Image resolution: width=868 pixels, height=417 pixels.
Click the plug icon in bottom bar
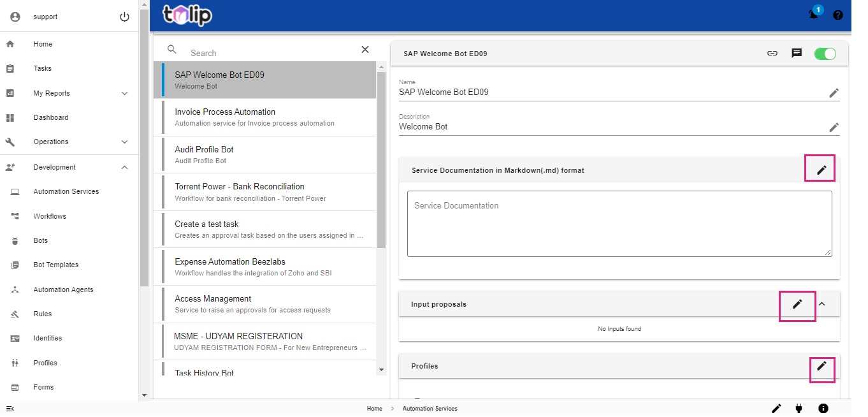pyautogui.click(x=799, y=408)
